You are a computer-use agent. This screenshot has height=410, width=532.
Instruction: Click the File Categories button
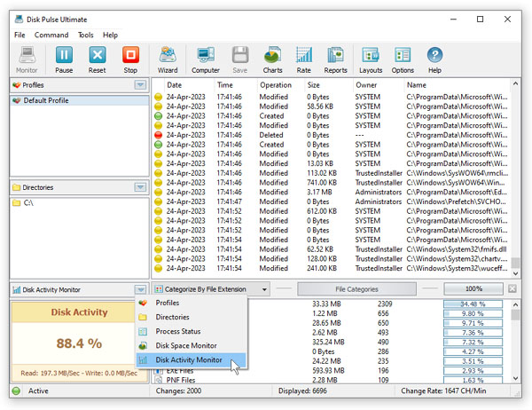356,289
